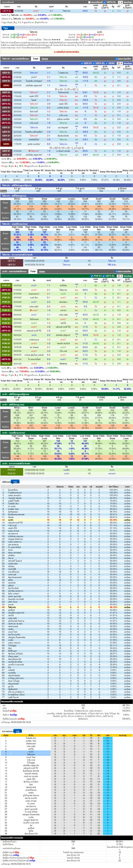Click the POR D1 badge dated 04/05/26

(x=6, y=285)
